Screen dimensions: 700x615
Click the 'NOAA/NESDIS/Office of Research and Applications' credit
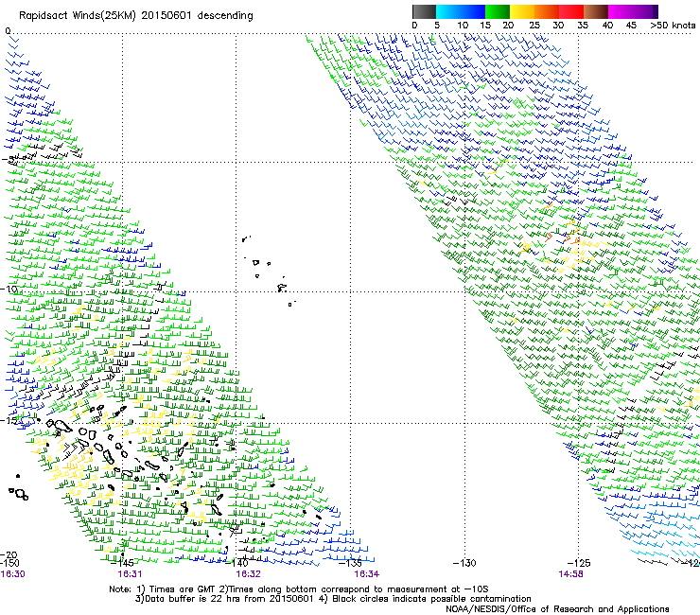[557, 609]
